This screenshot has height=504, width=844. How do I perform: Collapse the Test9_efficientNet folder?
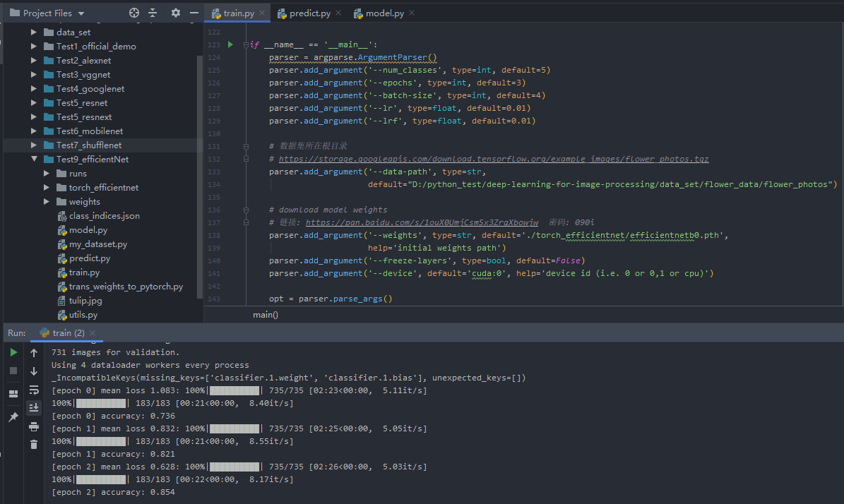(33, 160)
